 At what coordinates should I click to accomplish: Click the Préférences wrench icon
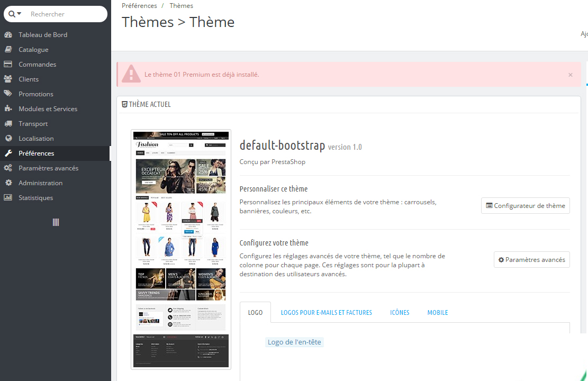(x=8, y=153)
